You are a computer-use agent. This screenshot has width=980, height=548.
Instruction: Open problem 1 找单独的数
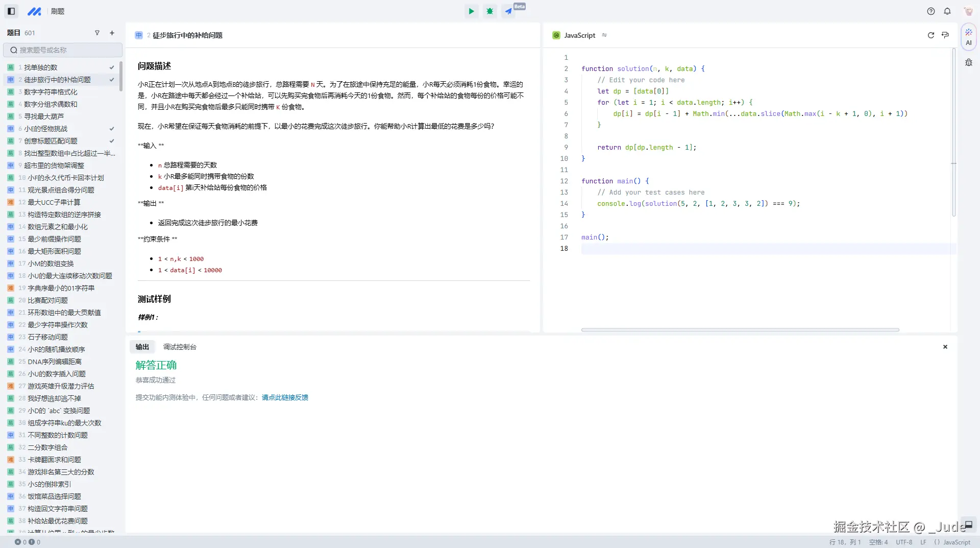pyautogui.click(x=61, y=67)
